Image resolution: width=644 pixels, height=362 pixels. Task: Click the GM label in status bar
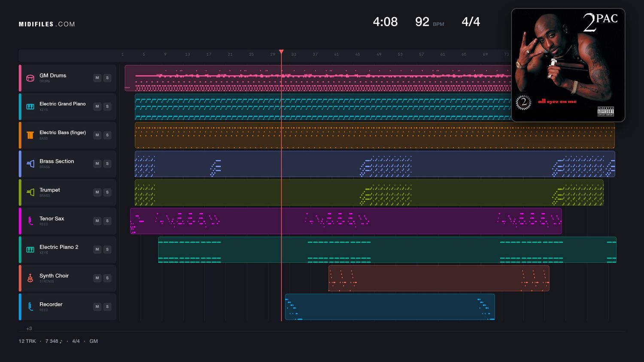tap(94, 341)
